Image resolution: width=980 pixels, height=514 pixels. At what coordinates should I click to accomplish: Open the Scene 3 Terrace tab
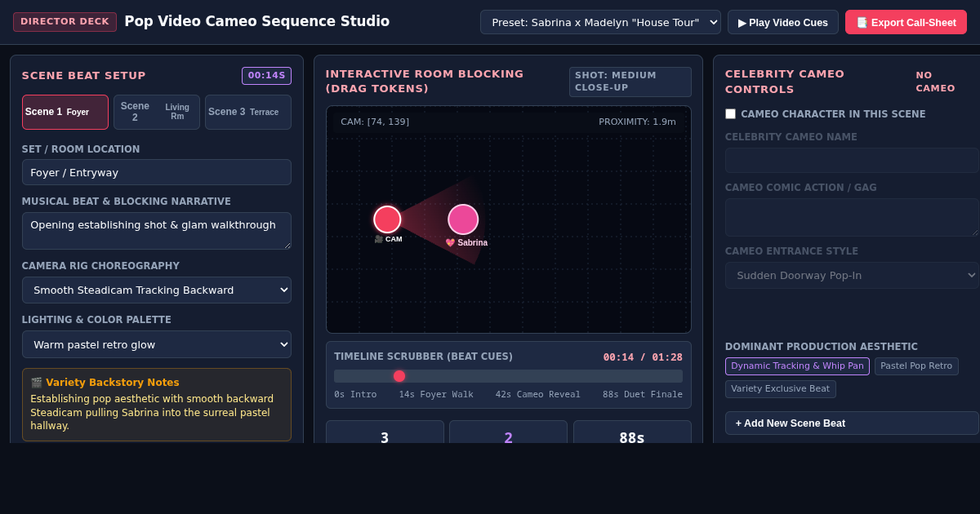coord(248,112)
